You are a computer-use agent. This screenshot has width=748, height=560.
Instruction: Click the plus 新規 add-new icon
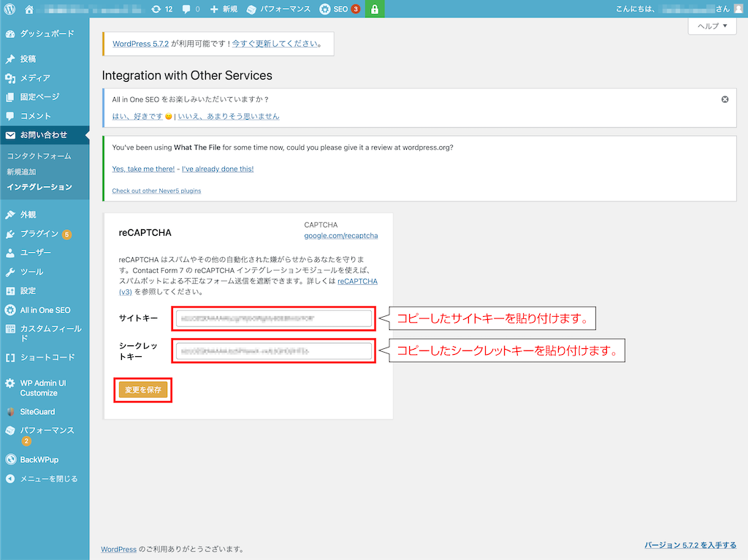[214, 9]
